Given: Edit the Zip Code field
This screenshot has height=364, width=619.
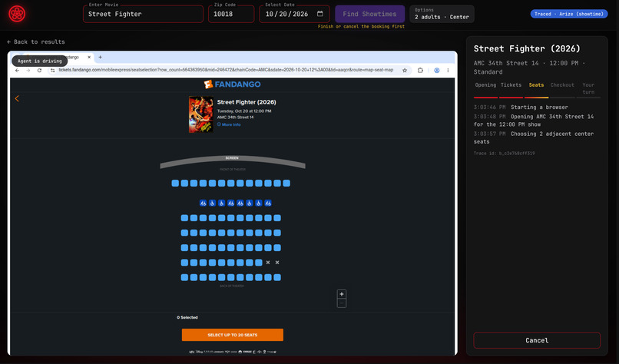Looking at the screenshot, I should [231, 14].
